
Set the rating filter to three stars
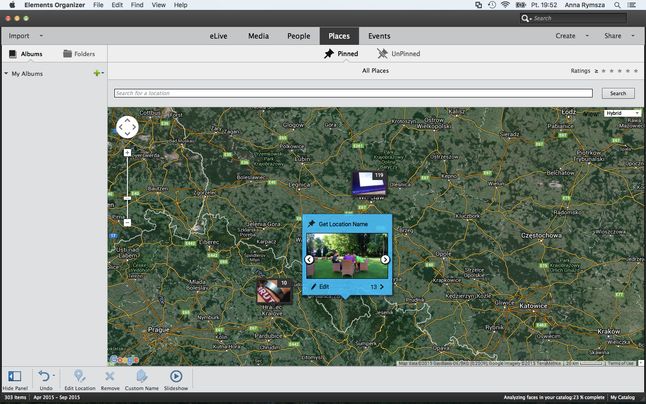tap(620, 71)
